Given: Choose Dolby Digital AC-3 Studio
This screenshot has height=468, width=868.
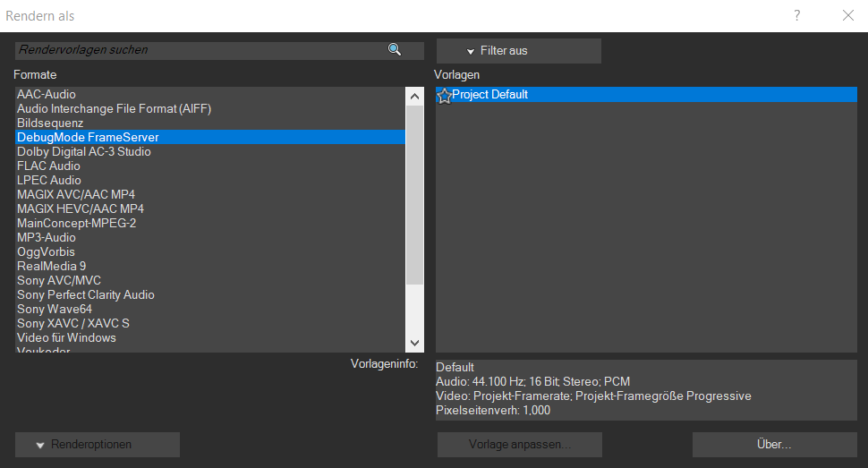Looking at the screenshot, I should click(x=84, y=151).
